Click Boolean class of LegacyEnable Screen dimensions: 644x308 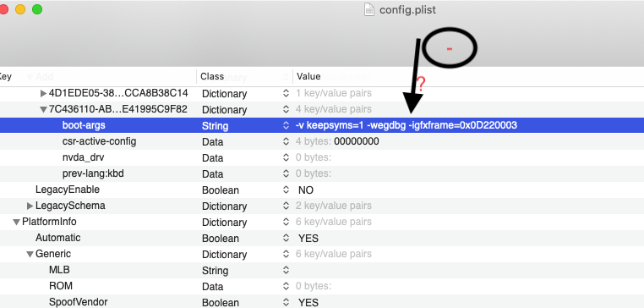(221, 190)
